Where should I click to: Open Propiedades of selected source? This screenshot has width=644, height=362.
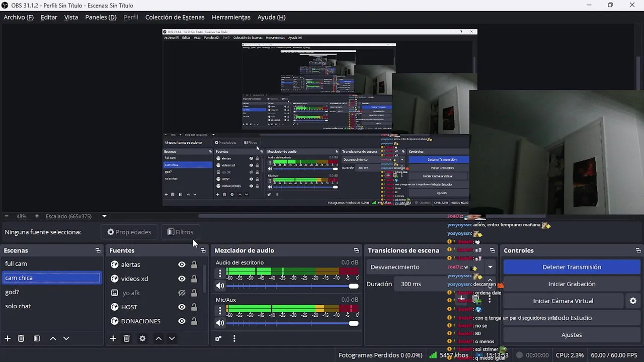click(129, 232)
